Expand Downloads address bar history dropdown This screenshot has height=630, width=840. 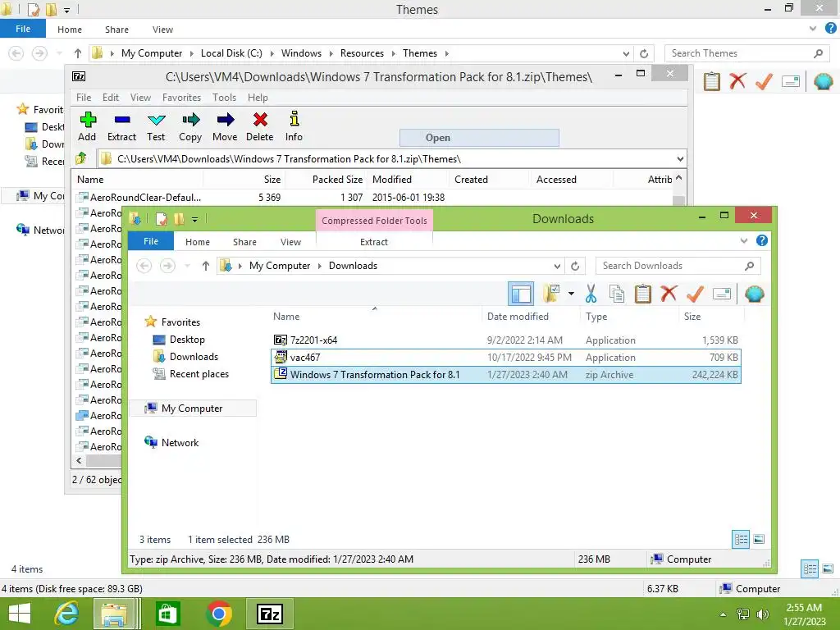[x=557, y=266]
